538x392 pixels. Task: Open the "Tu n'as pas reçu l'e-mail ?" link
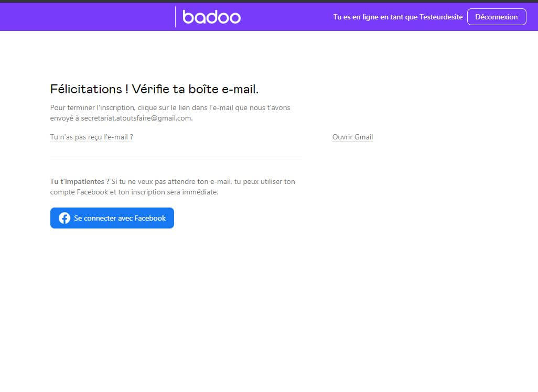click(x=91, y=137)
